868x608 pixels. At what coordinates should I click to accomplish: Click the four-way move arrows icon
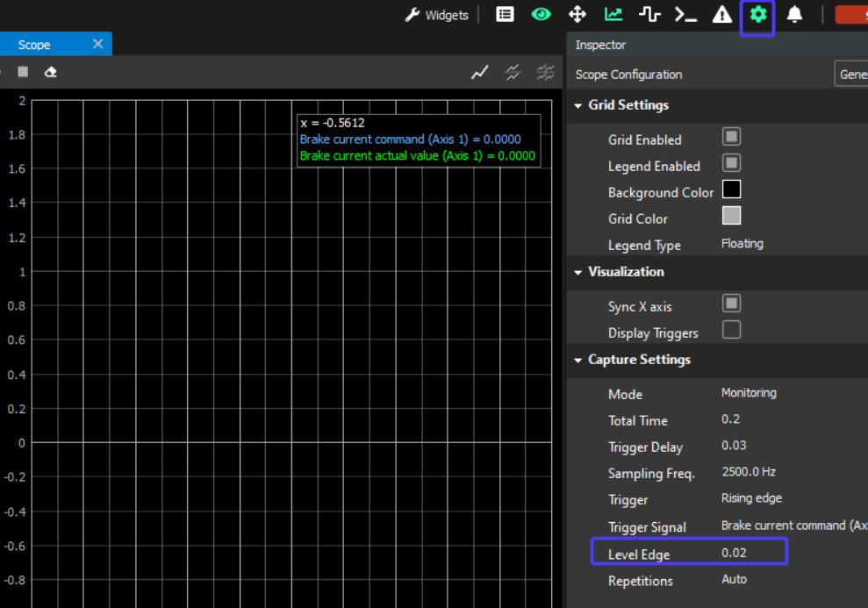pos(577,14)
